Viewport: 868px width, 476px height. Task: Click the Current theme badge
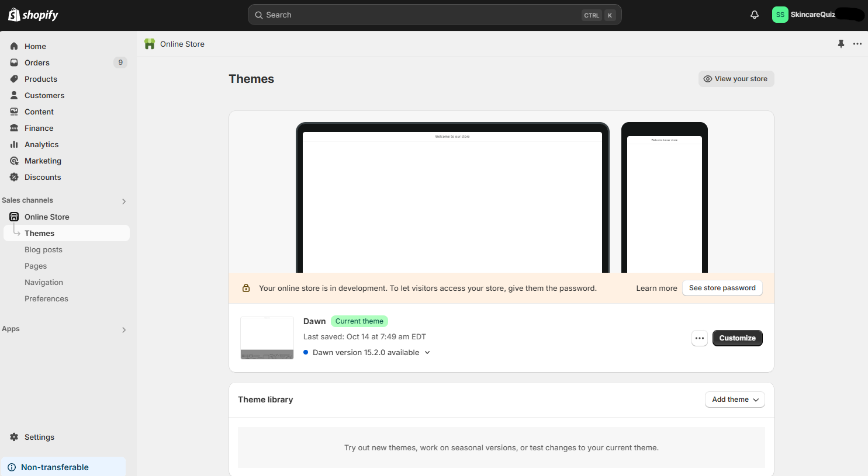click(x=359, y=321)
